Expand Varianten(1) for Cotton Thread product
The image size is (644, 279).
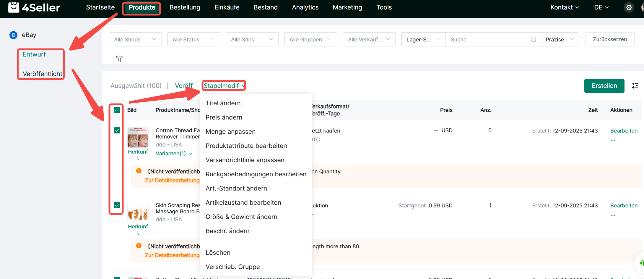[x=174, y=154]
